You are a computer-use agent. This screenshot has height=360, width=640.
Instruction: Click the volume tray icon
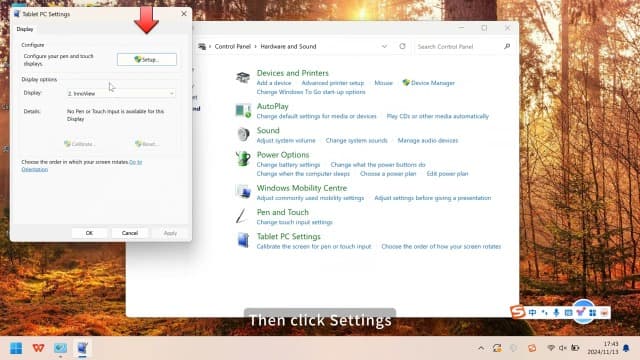click(x=563, y=348)
